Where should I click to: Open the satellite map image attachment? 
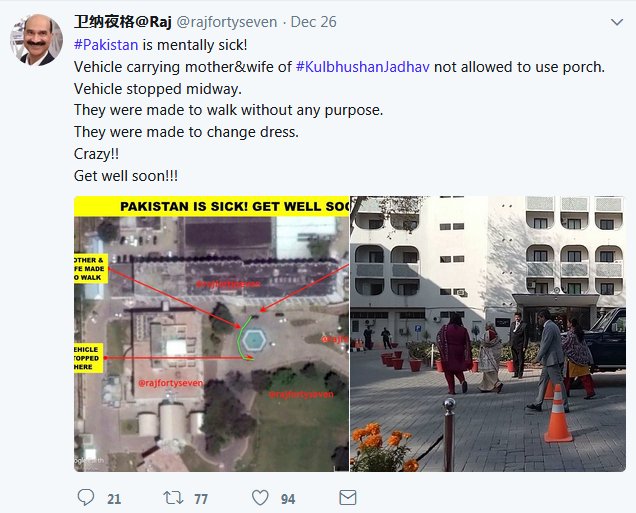click(211, 334)
